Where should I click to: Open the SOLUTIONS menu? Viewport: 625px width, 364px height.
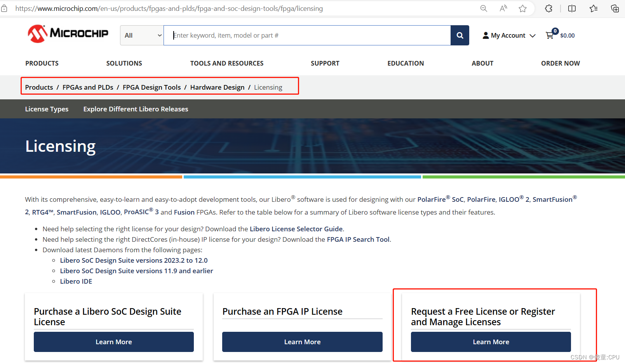pos(124,63)
